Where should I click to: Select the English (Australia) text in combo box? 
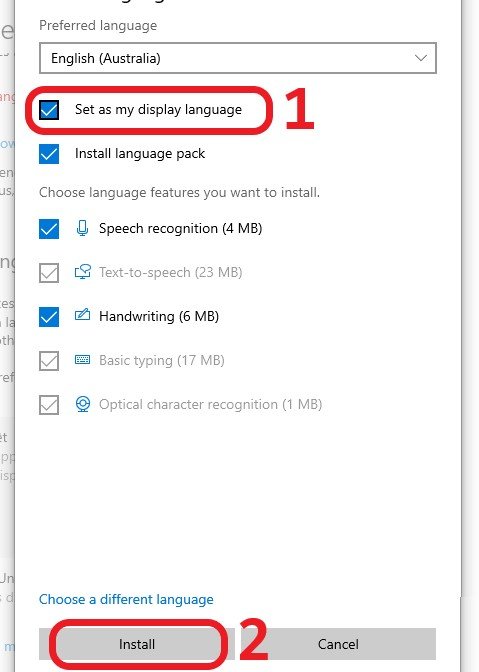(106, 58)
